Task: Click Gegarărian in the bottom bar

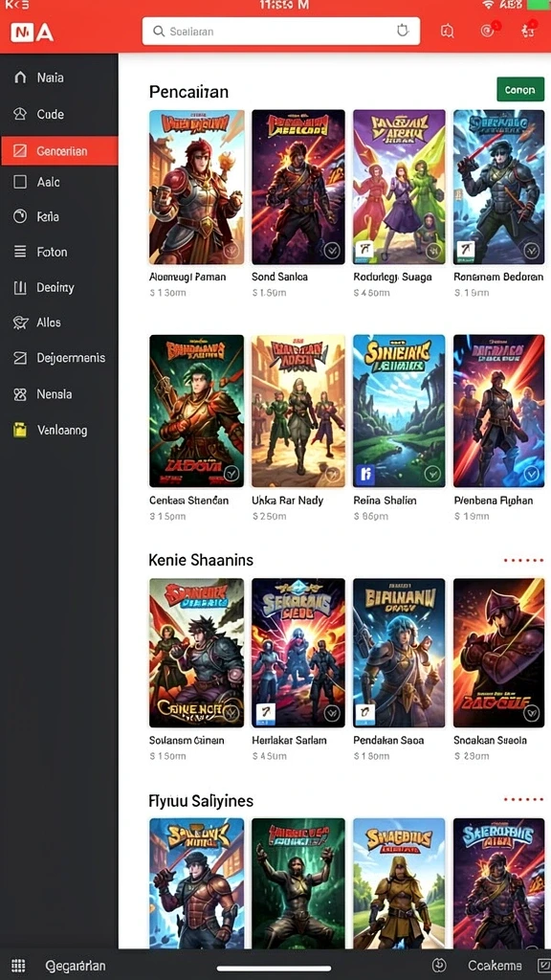Action: (x=76, y=967)
